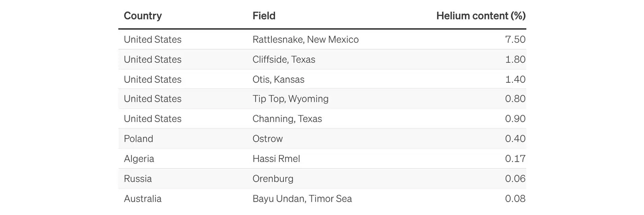Select the Ostrow field cell

point(268,139)
